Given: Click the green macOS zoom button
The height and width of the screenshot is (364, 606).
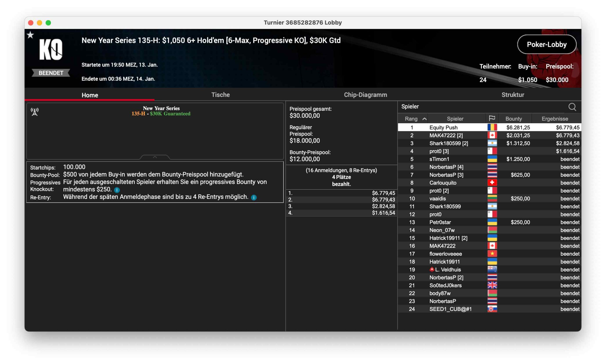Looking at the screenshot, I should pos(48,23).
